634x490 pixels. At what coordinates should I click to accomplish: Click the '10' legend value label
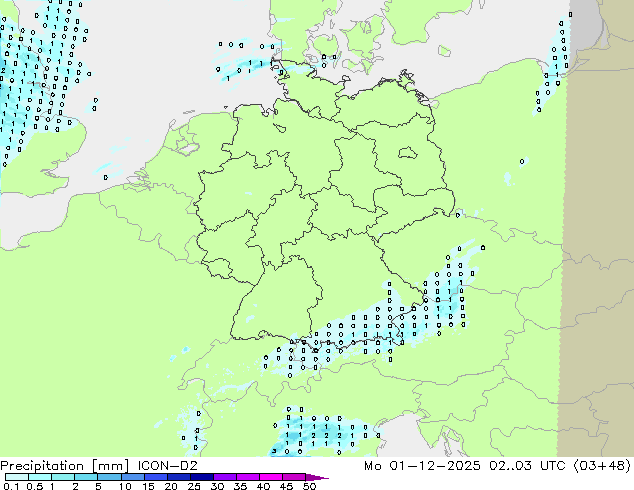click(x=125, y=486)
